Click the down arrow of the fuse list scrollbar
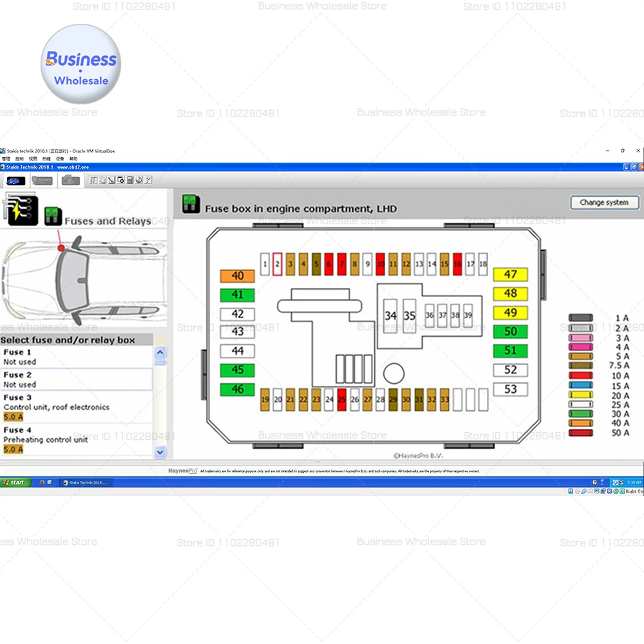The height and width of the screenshot is (644, 644). click(x=160, y=452)
